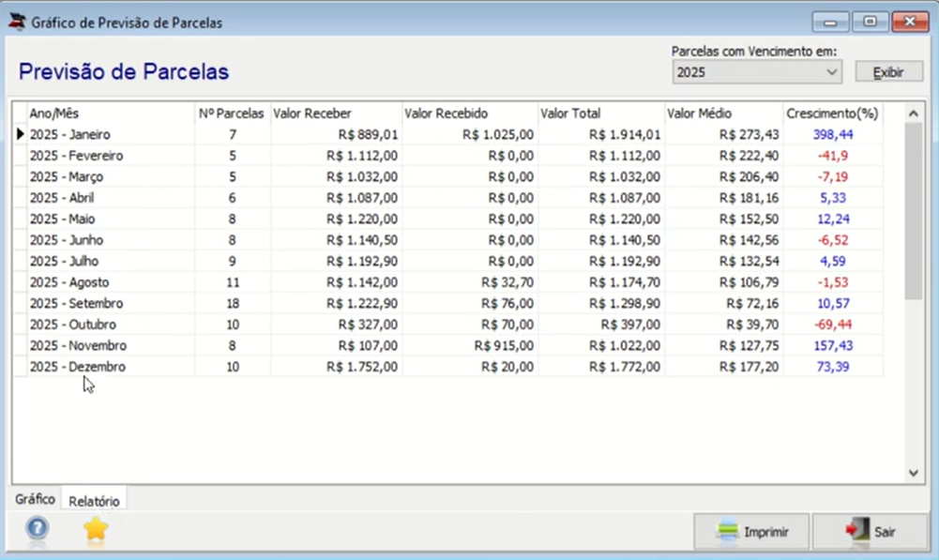Screen dimensions: 939x560
Task: Click the growth value 398,44
Action: (x=833, y=134)
